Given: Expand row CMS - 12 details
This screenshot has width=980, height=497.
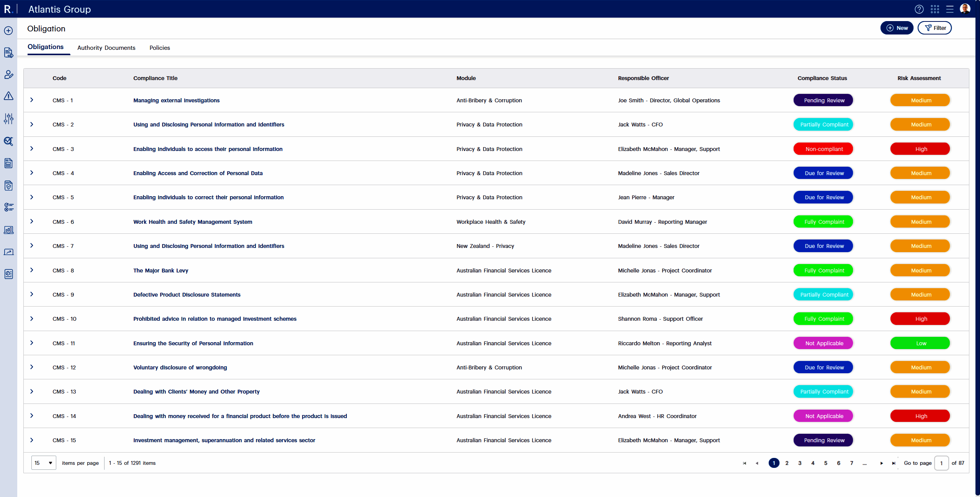Looking at the screenshot, I should [32, 367].
